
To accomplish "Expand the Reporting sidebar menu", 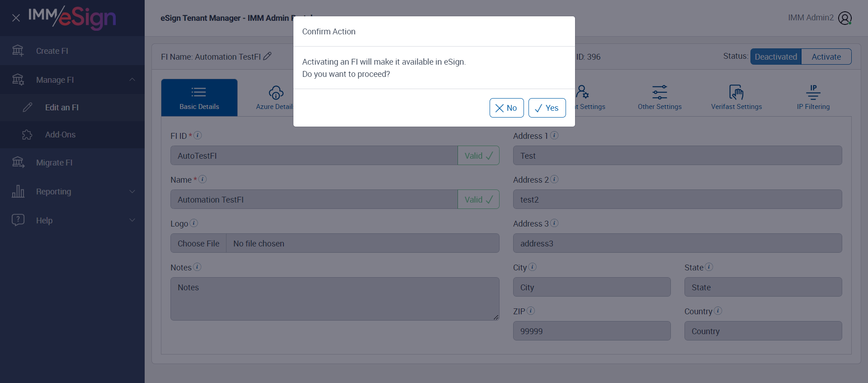I will coord(132,191).
